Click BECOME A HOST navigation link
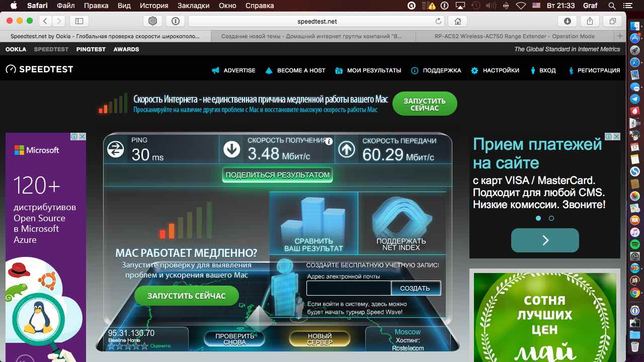Screen dimensions: 644x362 tap(295, 70)
